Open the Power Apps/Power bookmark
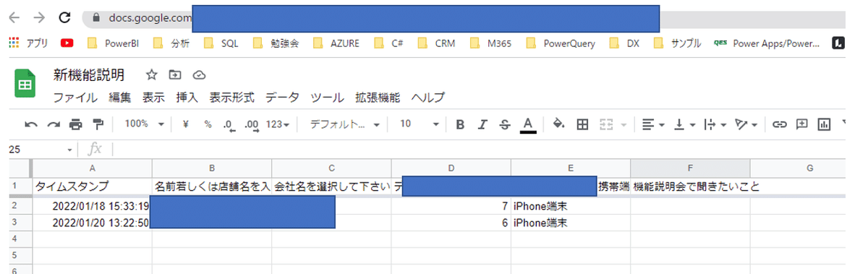This screenshot has height=274, width=868. 767,43
